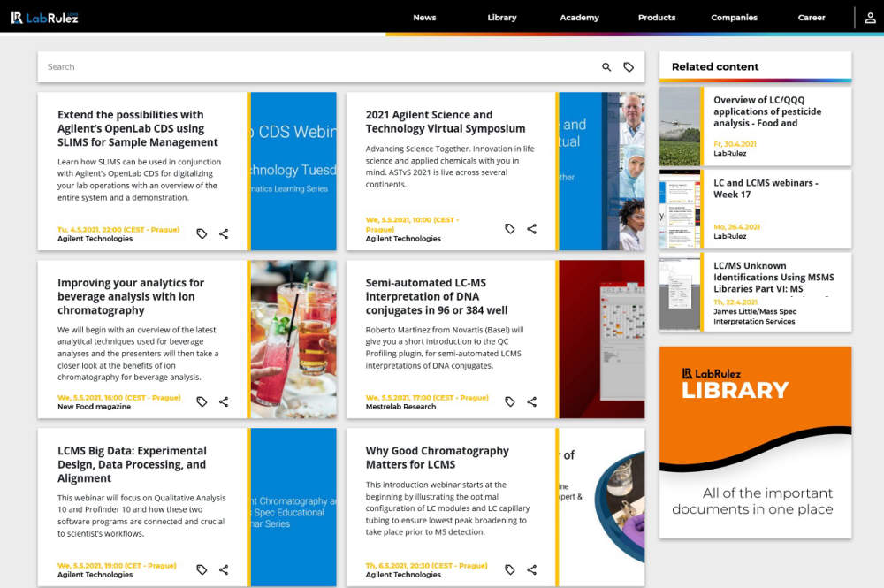Click tag icon on Virtual Symposium card

coord(510,229)
